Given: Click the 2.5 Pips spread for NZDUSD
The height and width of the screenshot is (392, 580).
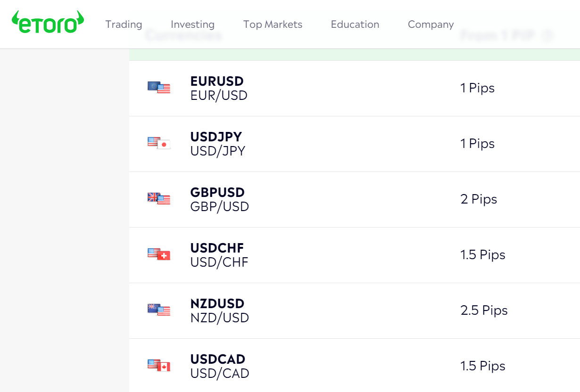Looking at the screenshot, I should [484, 310].
